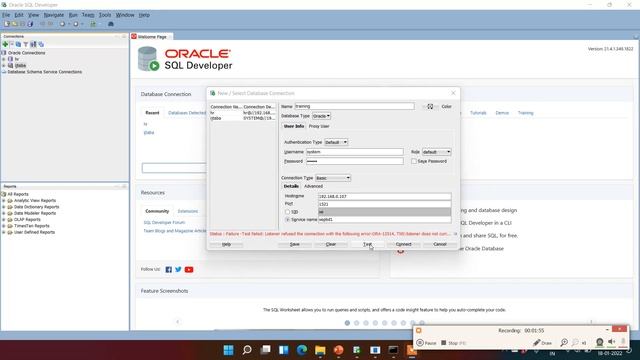
Task: Click the Help button in dialog
Action: click(x=226, y=244)
